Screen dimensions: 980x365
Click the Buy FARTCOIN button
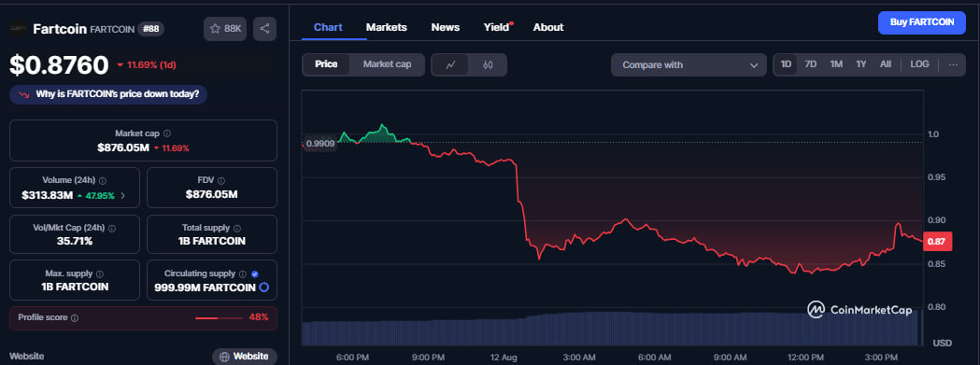coord(922,22)
